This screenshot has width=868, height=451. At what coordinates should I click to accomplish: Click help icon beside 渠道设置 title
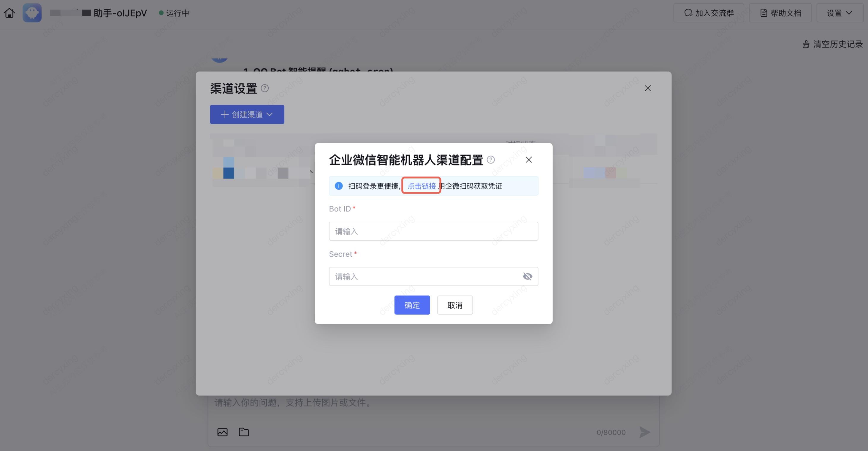coord(265,88)
